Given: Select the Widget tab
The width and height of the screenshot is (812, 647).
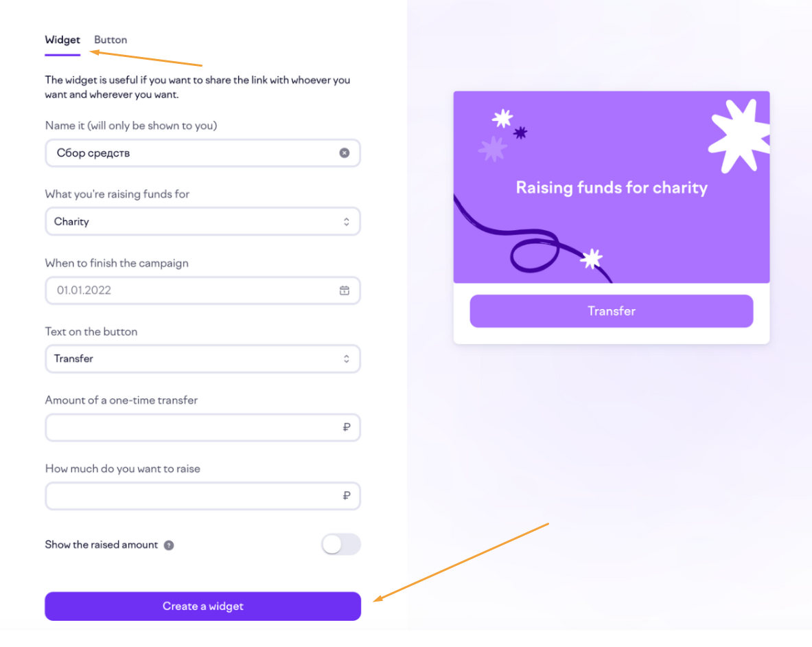Looking at the screenshot, I should coord(62,40).
